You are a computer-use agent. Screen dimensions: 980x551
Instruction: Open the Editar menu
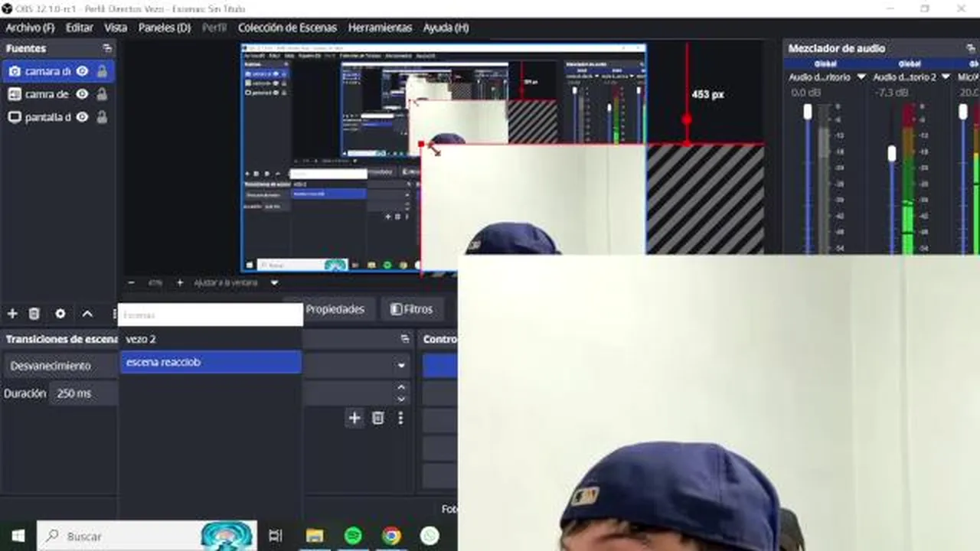pos(79,28)
